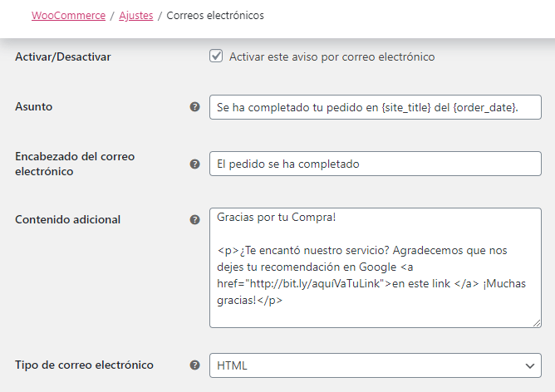
Task: Click the chevron arrow of email type select
Action: (x=529, y=365)
